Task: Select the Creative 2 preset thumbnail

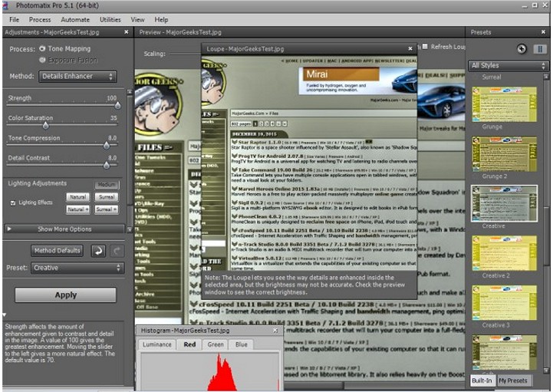Action: 505,253
